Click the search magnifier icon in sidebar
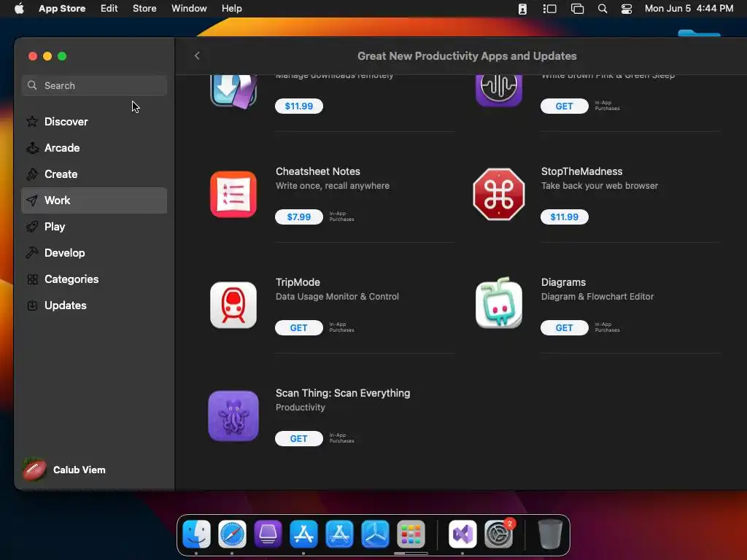The height and width of the screenshot is (560, 747). point(32,85)
